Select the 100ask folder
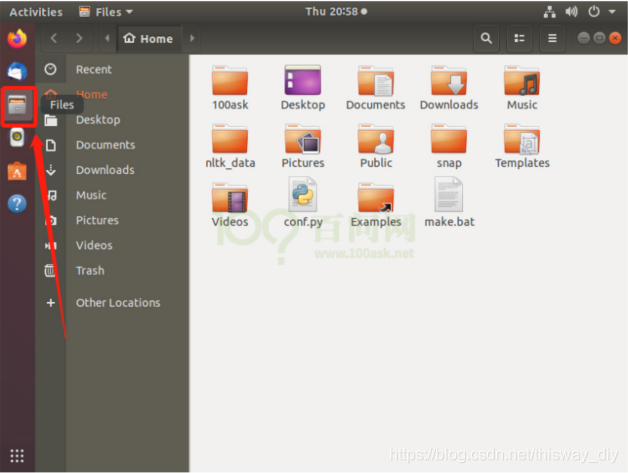628x473 pixels. pos(230,88)
